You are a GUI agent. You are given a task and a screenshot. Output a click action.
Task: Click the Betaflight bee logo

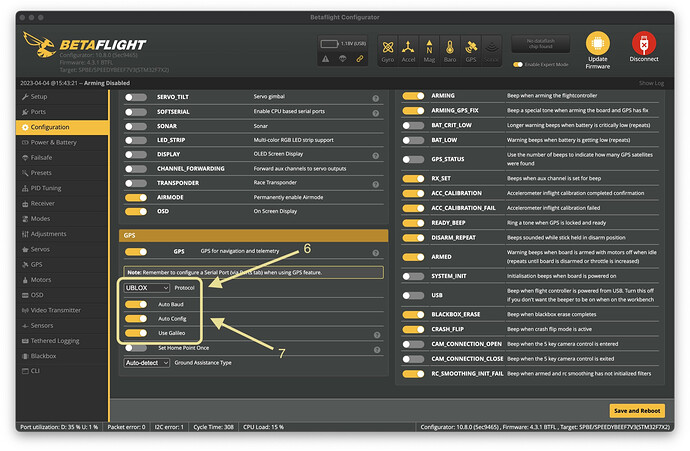(39, 44)
